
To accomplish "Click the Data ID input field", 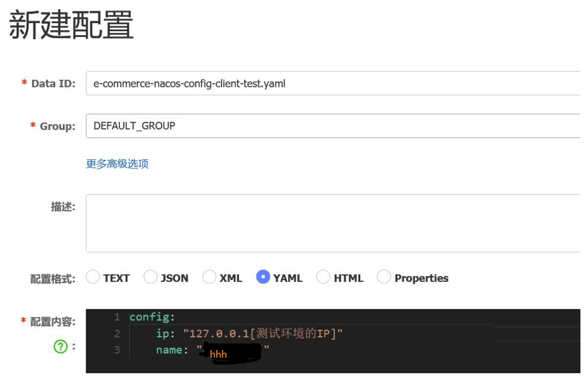I will 333,83.
